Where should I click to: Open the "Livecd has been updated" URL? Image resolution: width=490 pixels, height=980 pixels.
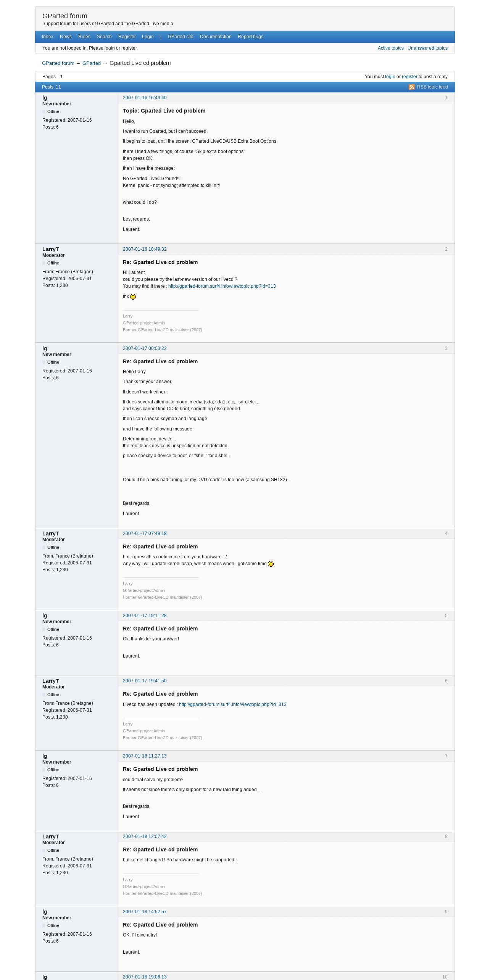[232, 704]
